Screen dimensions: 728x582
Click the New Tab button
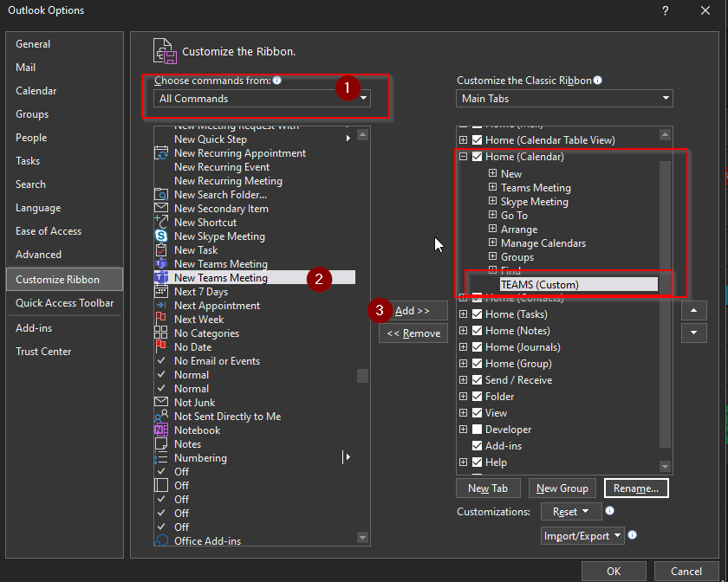tap(488, 488)
